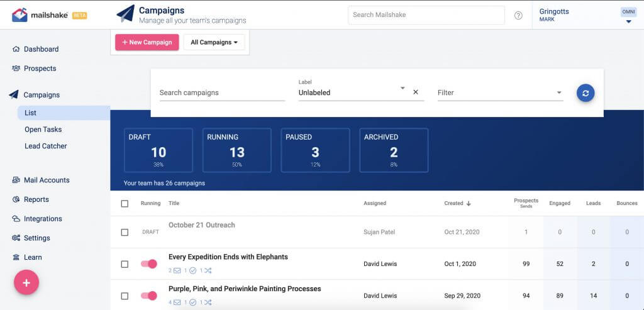Click the Campaigns paper plane sidebar icon
This screenshot has height=310, width=644.
pos(14,95)
